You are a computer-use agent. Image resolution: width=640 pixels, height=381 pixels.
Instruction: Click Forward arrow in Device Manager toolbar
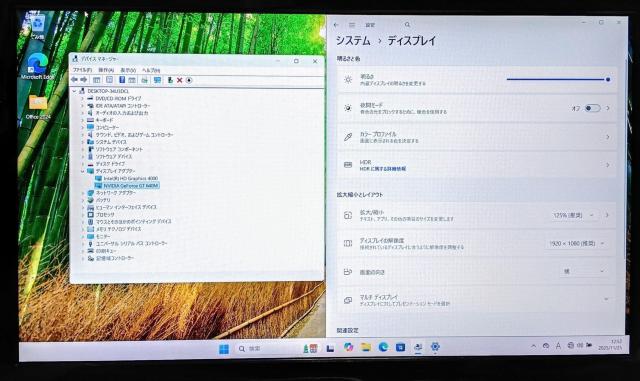point(84,80)
